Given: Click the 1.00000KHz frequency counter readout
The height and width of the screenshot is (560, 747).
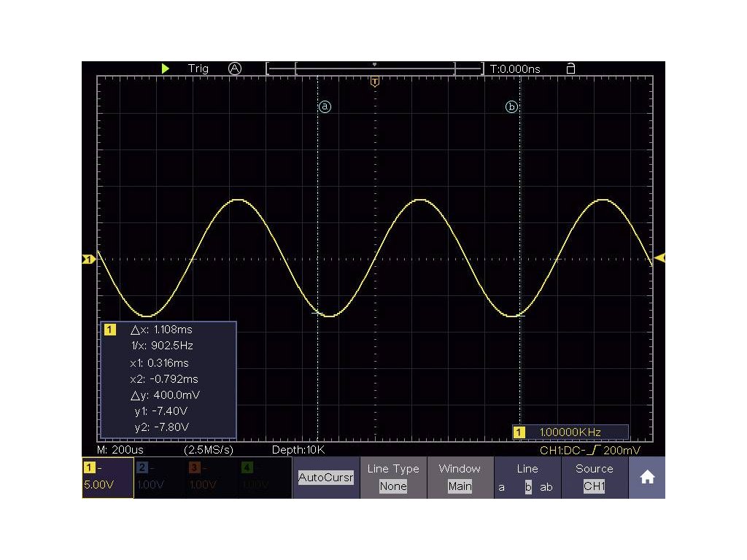Looking at the screenshot, I should (570, 432).
